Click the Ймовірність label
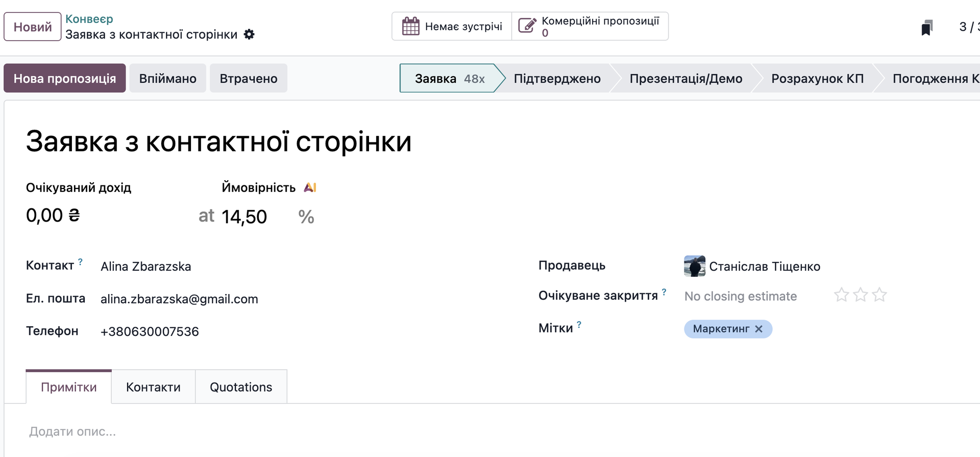This screenshot has height=457, width=980. [259, 187]
